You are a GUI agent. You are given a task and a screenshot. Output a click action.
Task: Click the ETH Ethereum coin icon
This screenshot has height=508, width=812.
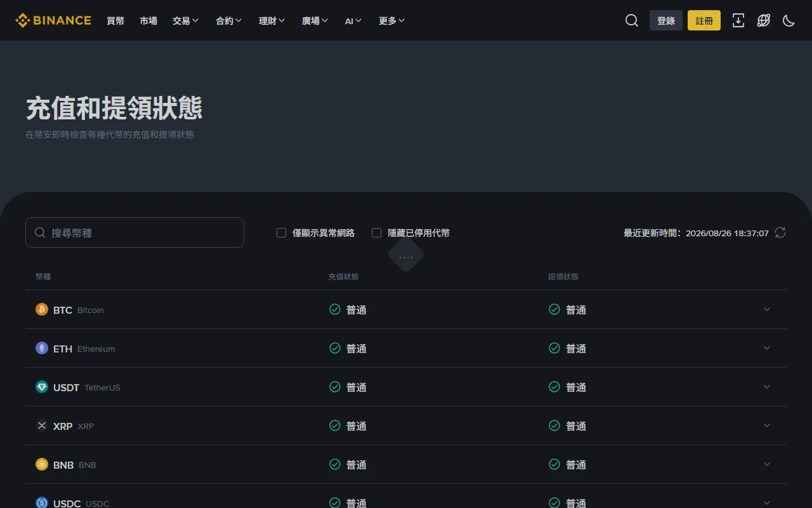[x=42, y=348]
